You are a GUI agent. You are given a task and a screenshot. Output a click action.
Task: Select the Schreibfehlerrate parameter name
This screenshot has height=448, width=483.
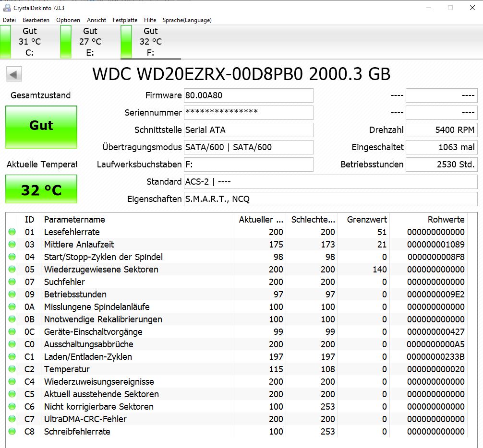(x=77, y=431)
